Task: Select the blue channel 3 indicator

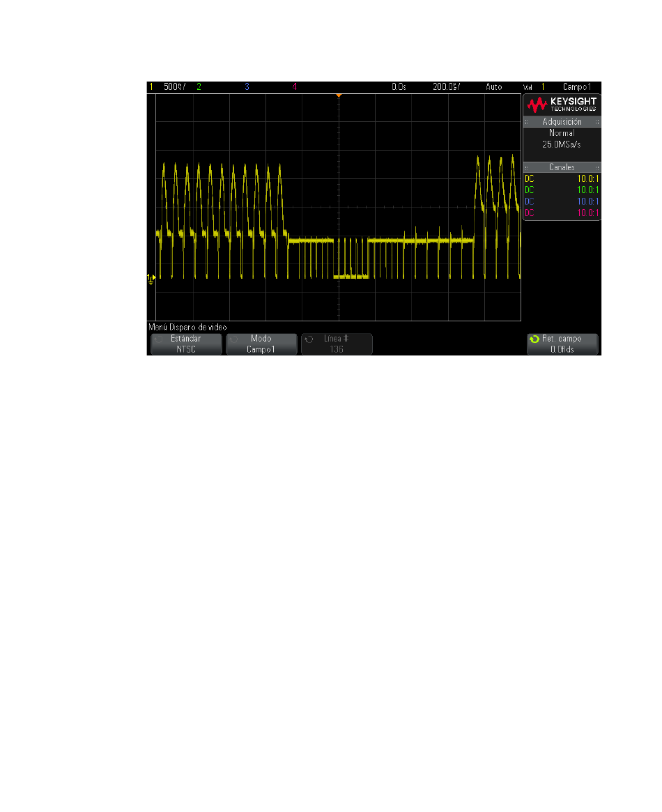Action: click(x=247, y=87)
